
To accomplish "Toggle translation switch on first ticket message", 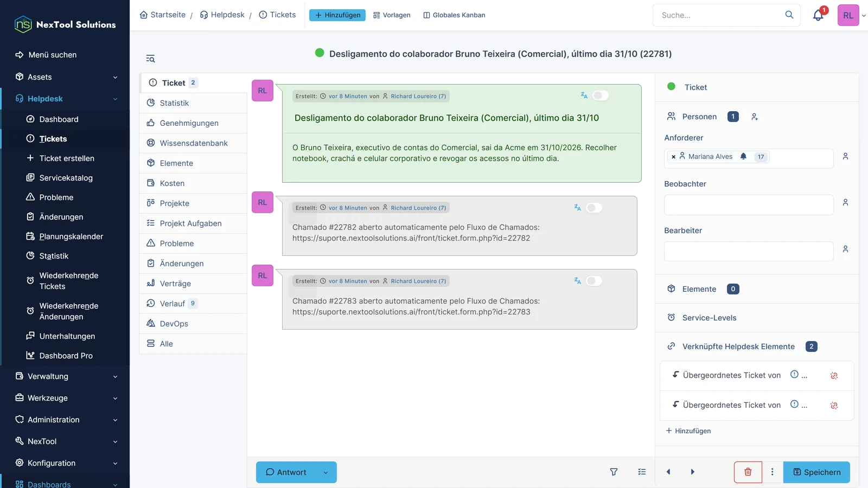I will coord(601,95).
